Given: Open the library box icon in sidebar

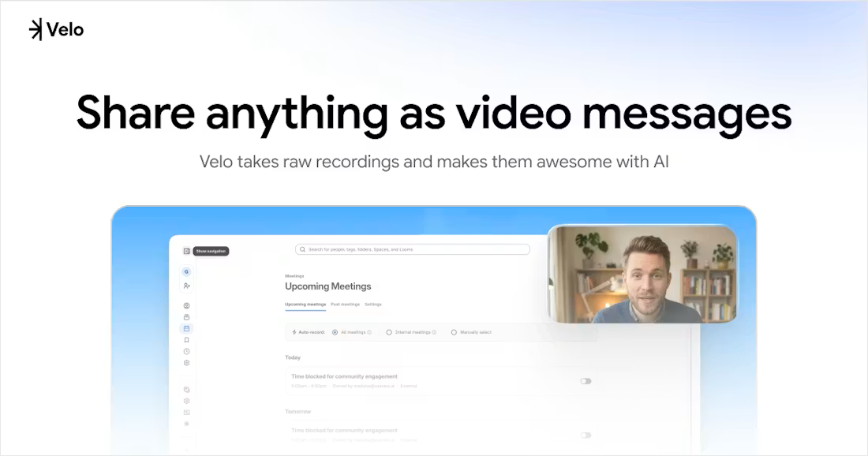Looking at the screenshot, I should point(186,317).
